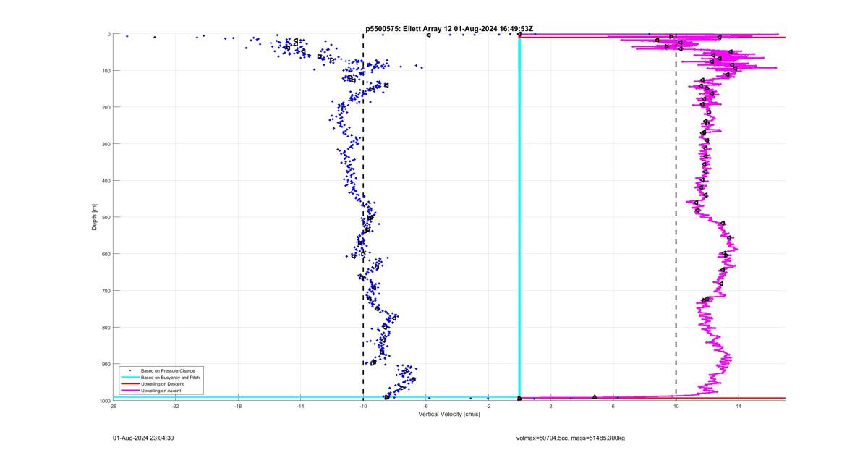The image size is (868, 450).
Task: Click x-axis tick label '-2'
Action: pos(488,406)
